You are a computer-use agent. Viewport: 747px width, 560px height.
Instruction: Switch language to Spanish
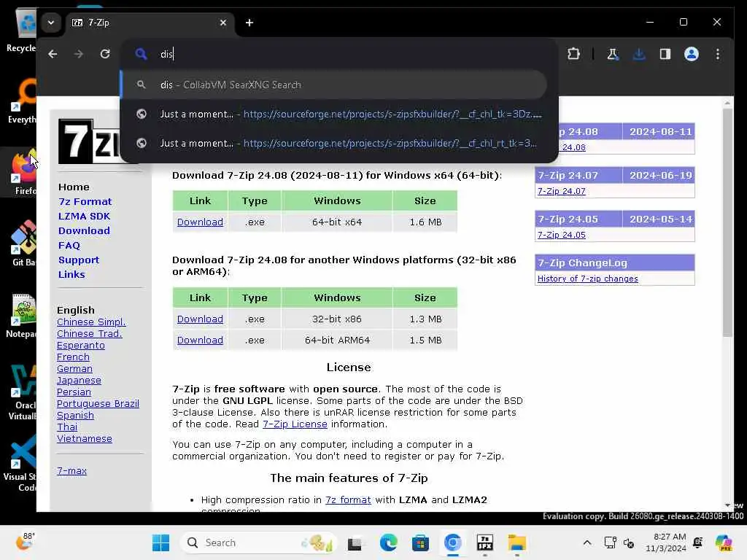[x=75, y=415]
